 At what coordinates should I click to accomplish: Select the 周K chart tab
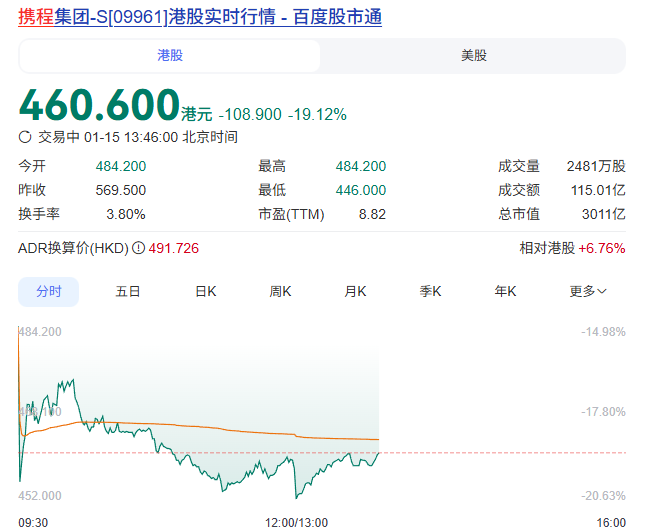pyautogui.click(x=281, y=292)
